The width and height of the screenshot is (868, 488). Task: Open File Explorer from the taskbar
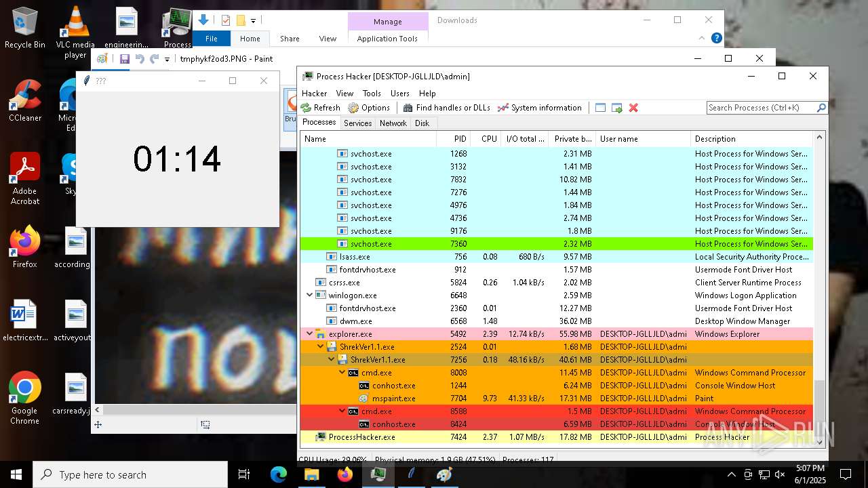pos(312,474)
